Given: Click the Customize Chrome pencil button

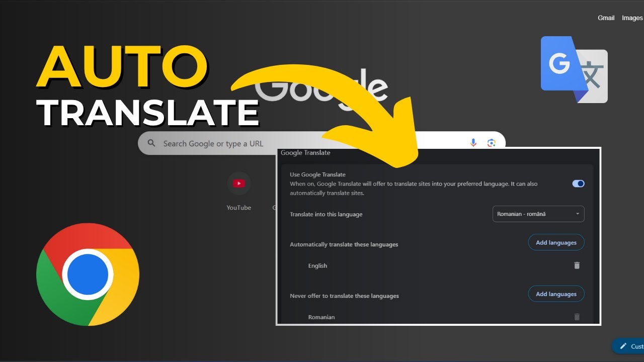Looking at the screenshot, I should click(628, 346).
